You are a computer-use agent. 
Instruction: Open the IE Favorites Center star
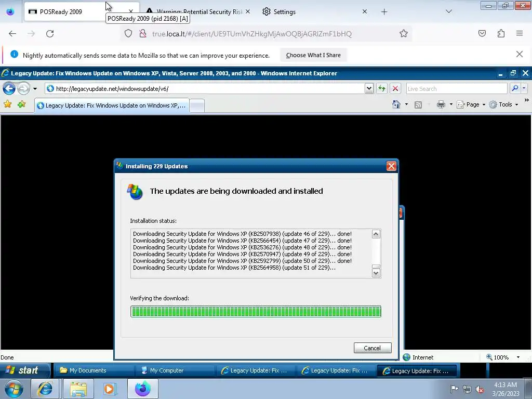7,104
